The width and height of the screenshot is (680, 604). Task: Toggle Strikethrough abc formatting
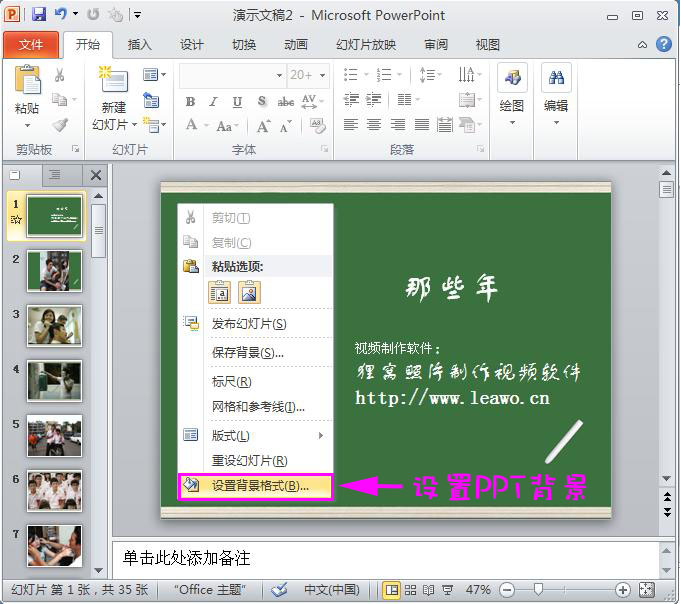point(286,102)
